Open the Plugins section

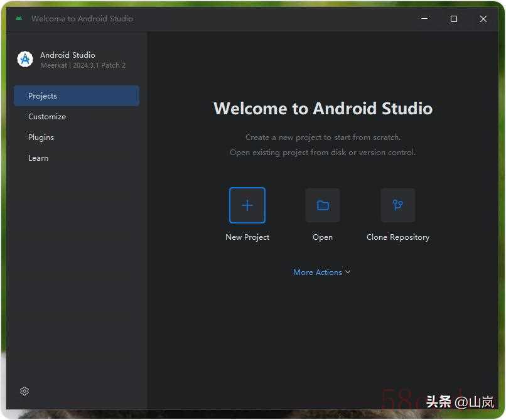41,137
